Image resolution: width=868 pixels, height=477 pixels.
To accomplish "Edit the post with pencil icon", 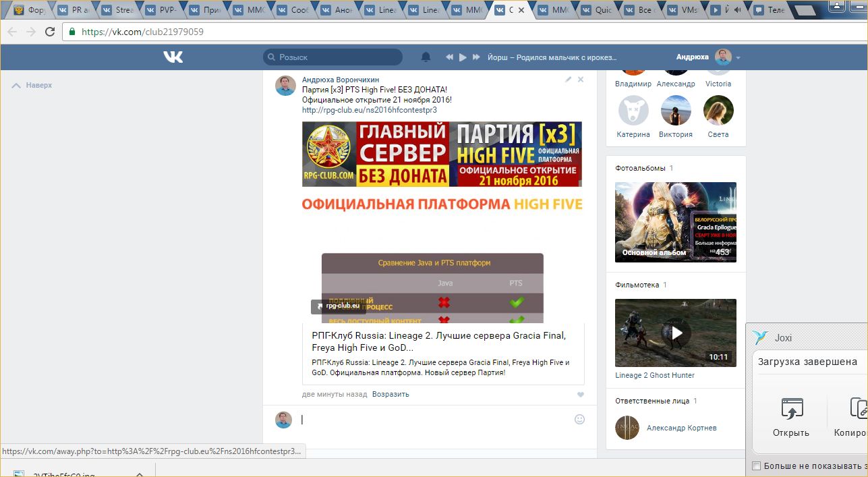I will tap(568, 79).
